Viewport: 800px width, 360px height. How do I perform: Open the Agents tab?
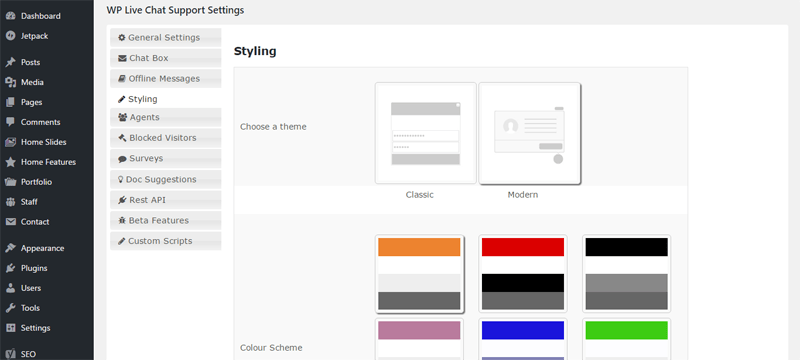[x=166, y=117]
